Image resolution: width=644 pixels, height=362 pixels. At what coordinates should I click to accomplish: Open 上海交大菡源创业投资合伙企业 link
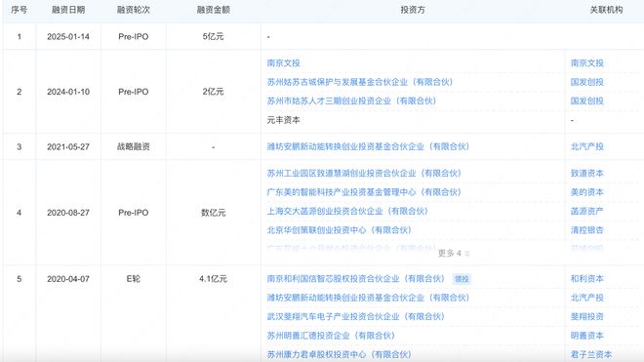[x=347, y=211]
